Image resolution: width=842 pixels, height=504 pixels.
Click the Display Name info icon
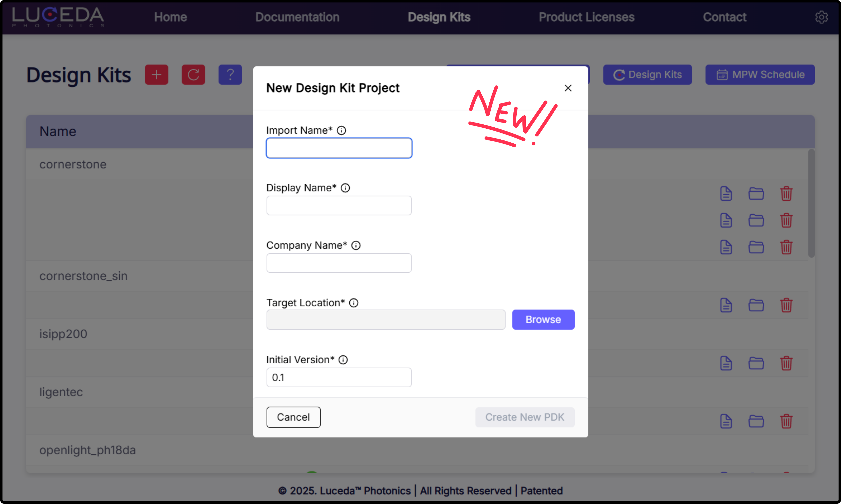point(345,188)
